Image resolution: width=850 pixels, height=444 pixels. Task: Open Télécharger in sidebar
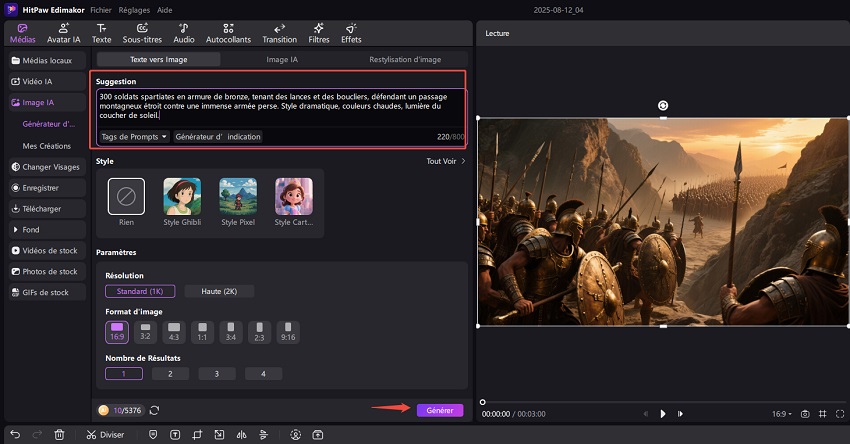[x=47, y=209]
